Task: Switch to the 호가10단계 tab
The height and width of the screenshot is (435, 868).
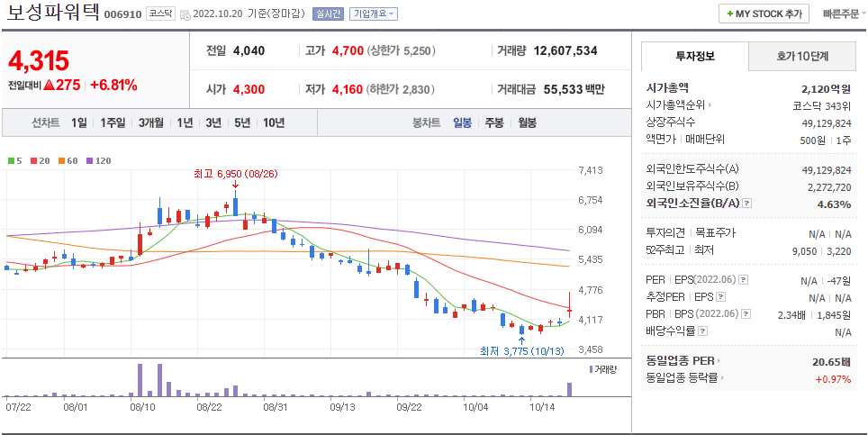Action: coord(801,56)
